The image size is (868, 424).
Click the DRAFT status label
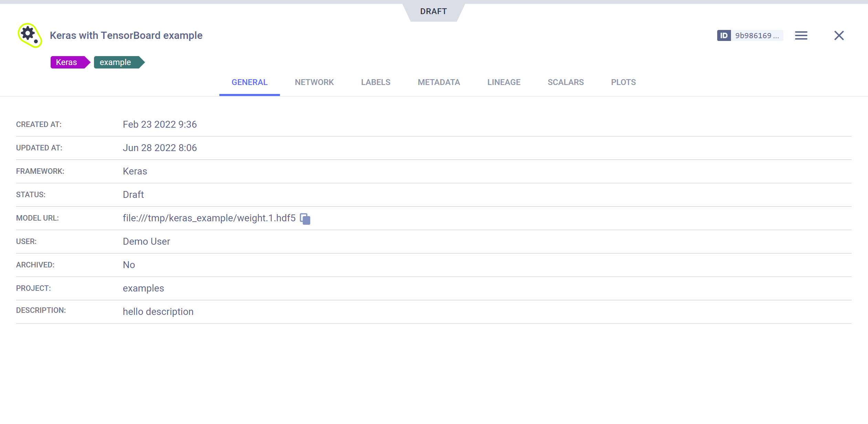point(433,11)
